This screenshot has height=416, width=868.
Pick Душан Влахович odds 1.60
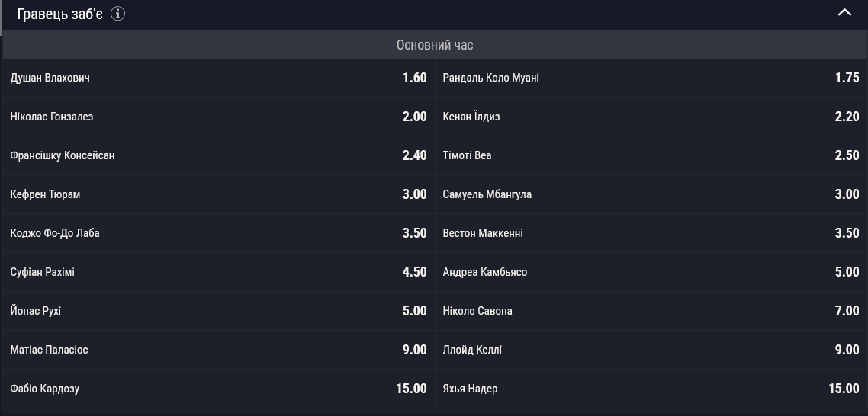(219, 78)
